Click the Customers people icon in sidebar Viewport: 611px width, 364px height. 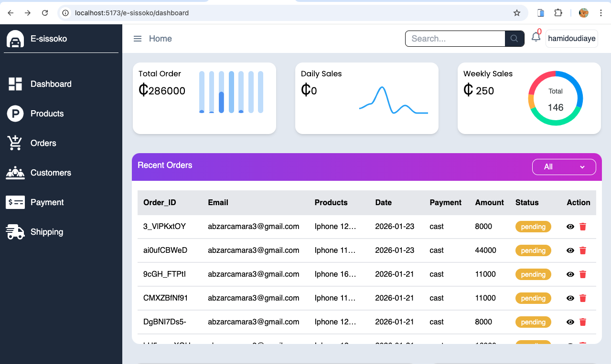15,173
